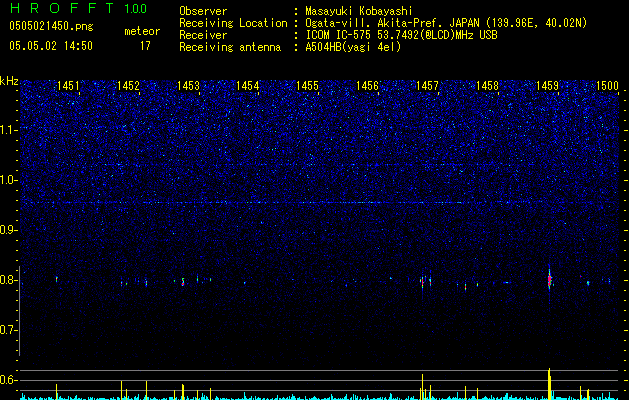Click the 1500 time marker
629x400 pixels.
(x=607, y=86)
